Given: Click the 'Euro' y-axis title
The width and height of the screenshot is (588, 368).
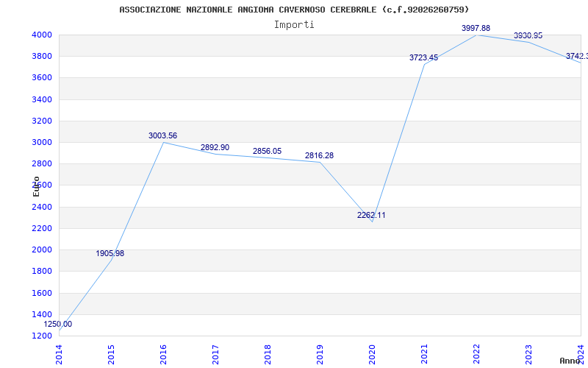Looking at the screenshot, I should (x=36, y=186).
